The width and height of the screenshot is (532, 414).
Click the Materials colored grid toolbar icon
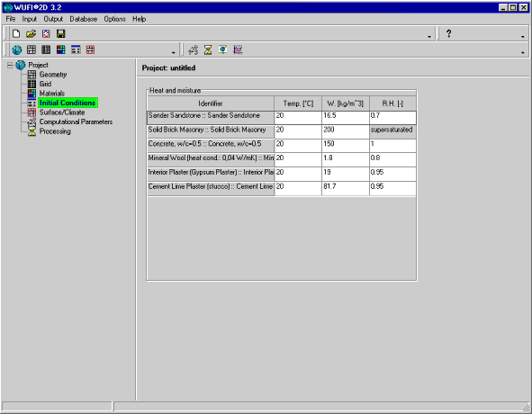[x=60, y=49]
